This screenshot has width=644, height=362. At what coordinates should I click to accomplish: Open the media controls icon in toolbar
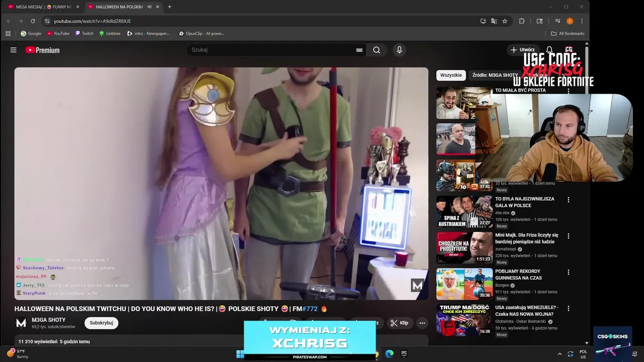coord(557,21)
